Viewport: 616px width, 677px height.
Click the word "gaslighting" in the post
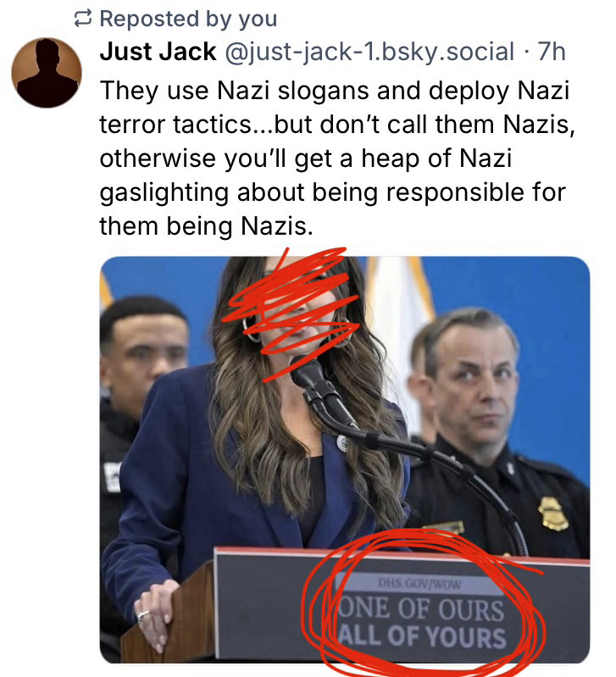coord(164,192)
